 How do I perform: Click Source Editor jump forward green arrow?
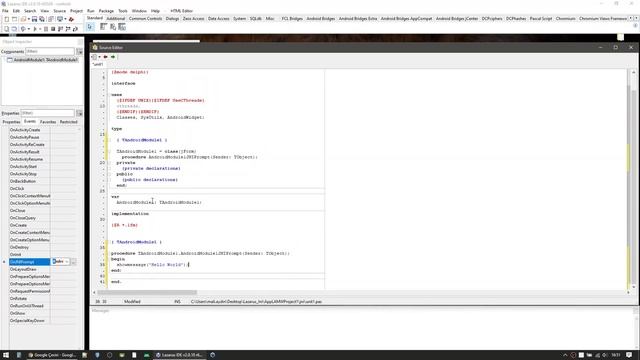pos(113,57)
